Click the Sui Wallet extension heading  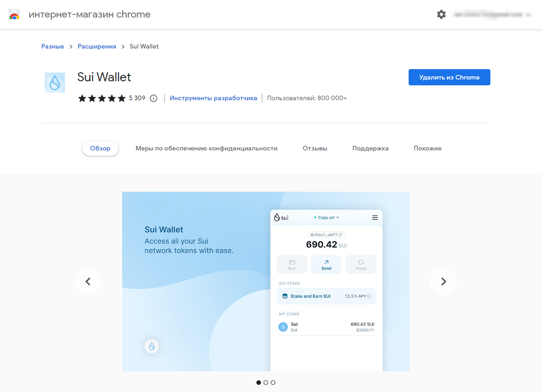pos(104,77)
